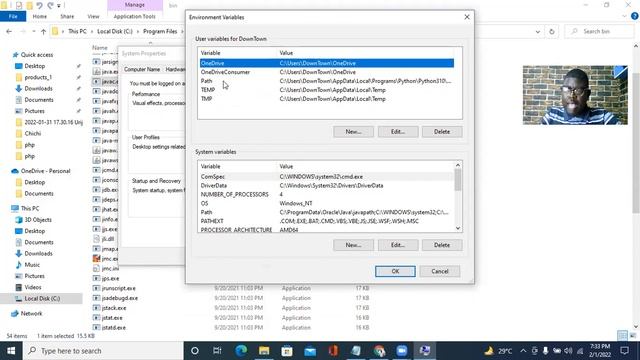Click New button under User variables

(x=353, y=132)
